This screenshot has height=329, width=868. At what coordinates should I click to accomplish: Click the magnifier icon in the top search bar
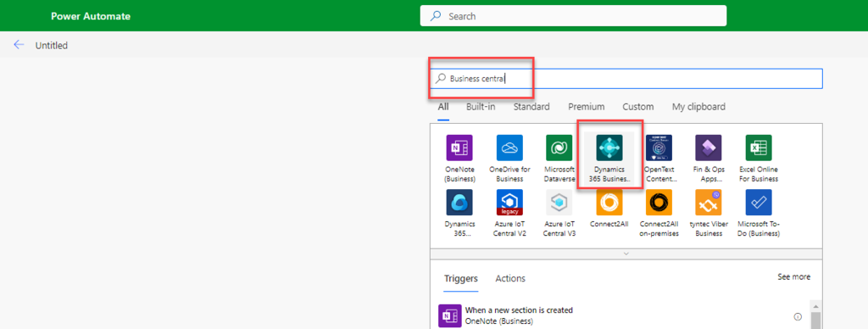coord(436,16)
